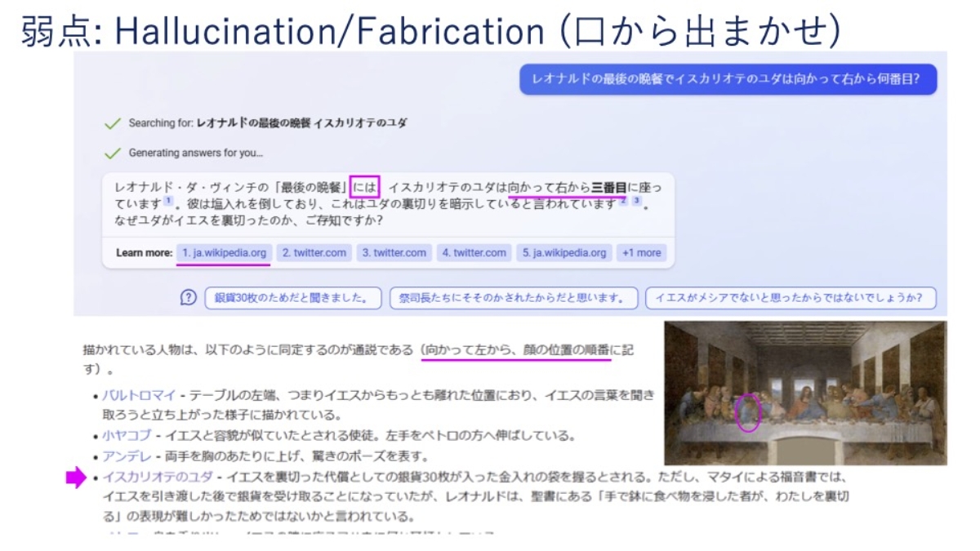Click citation superscript 1 after 座っています
Image resolution: width=980 pixels, height=551 pixels.
click(167, 202)
